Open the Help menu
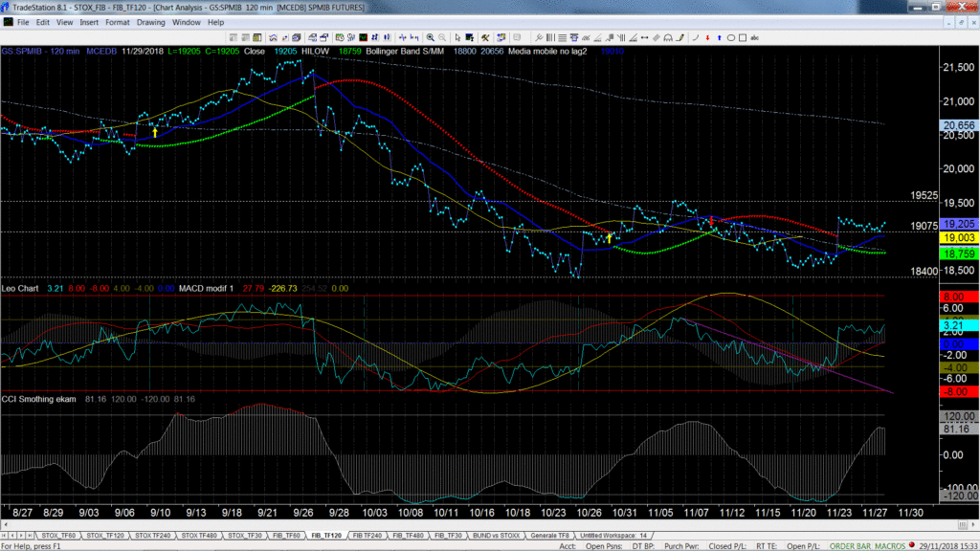Image resolution: width=980 pixels, height=551 pixels. coord(215,22)
